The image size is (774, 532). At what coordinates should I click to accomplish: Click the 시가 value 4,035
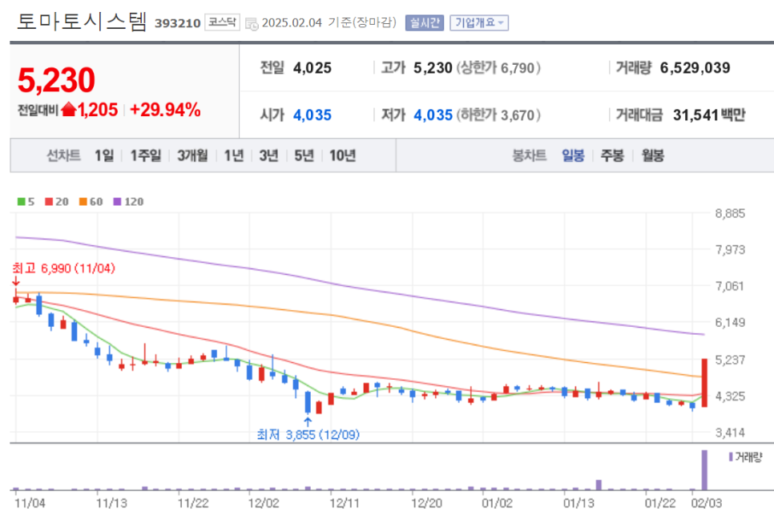click(x=312, y=115)
